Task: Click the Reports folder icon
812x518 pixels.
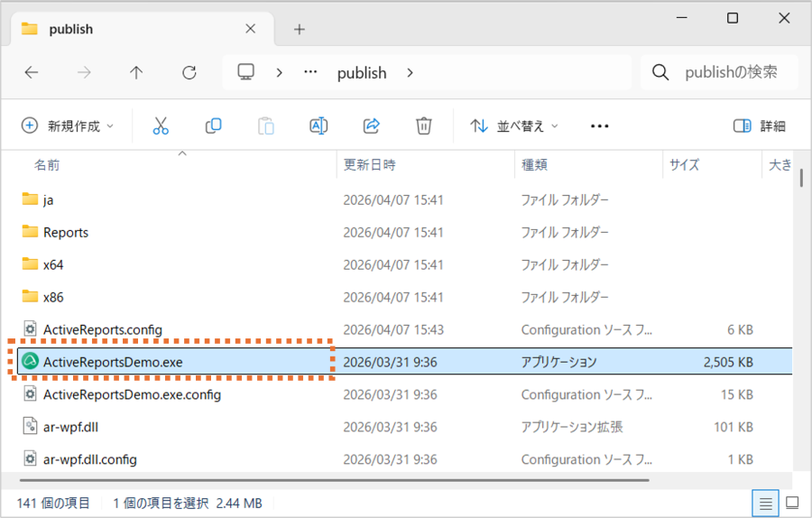Action: point(30,232)
